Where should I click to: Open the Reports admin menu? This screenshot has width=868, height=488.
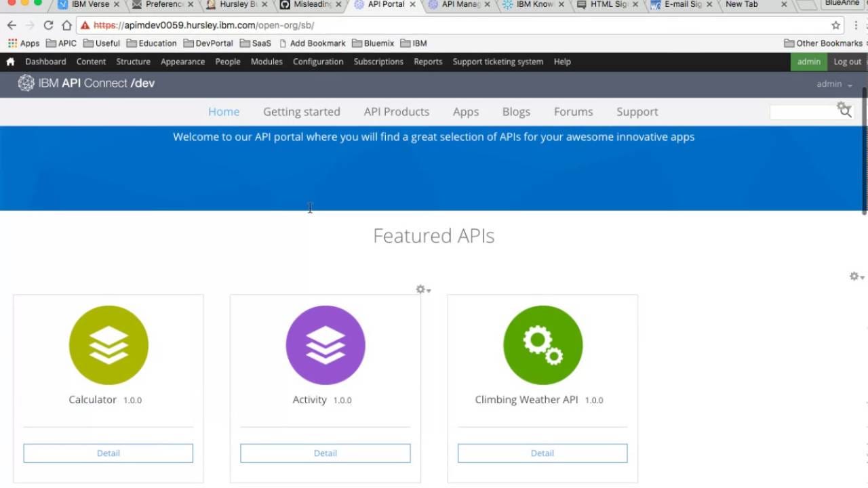point(428,62)
